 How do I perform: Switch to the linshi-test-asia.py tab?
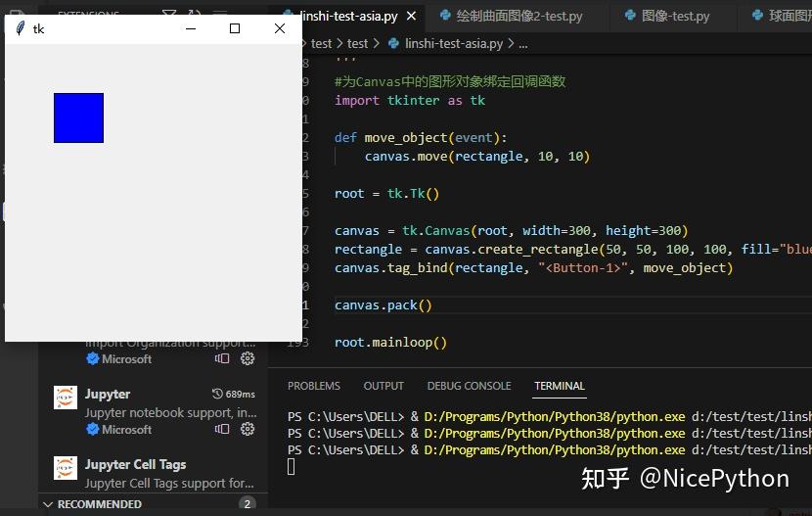(349, 16)
